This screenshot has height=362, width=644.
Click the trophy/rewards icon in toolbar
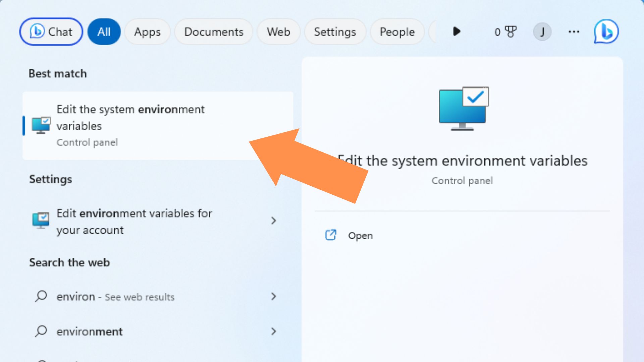pyautogui.click(x=511, y=32)
